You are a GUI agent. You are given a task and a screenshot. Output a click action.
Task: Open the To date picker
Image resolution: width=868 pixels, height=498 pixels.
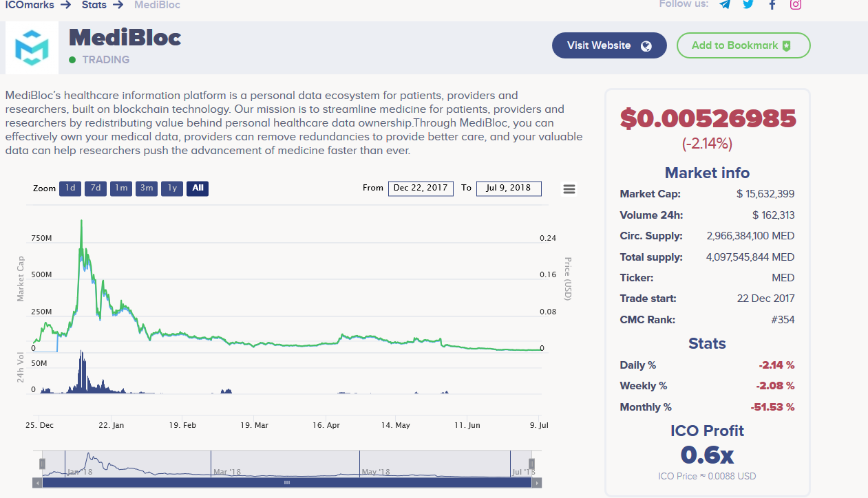(509, 188)
